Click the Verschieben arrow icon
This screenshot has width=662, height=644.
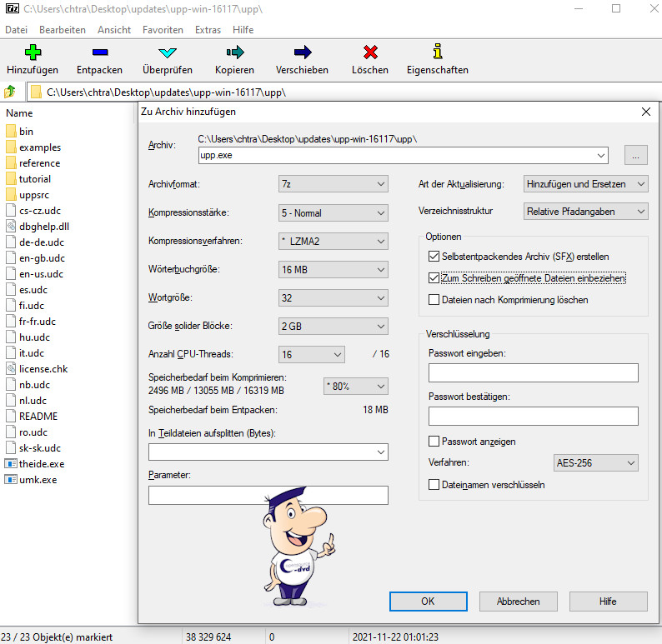[302, 52]
